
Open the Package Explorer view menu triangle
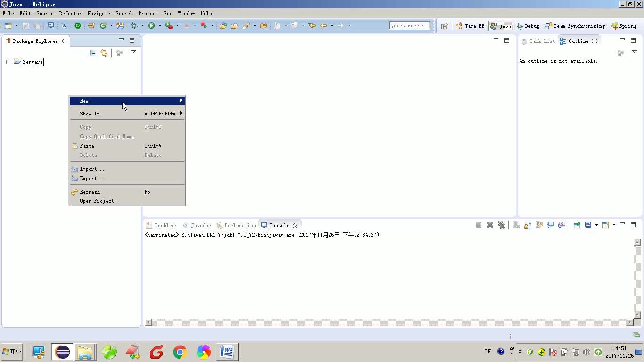133,52
